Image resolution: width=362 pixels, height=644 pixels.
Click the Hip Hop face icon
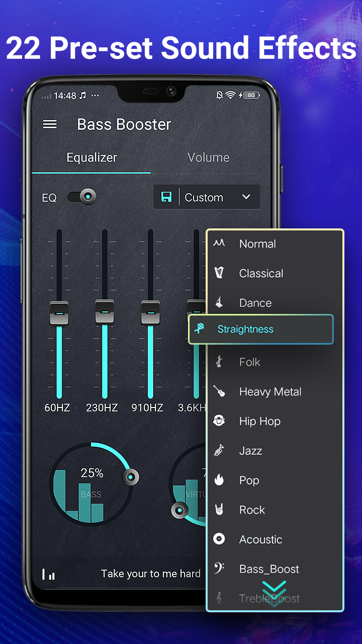tap(219, 421)
